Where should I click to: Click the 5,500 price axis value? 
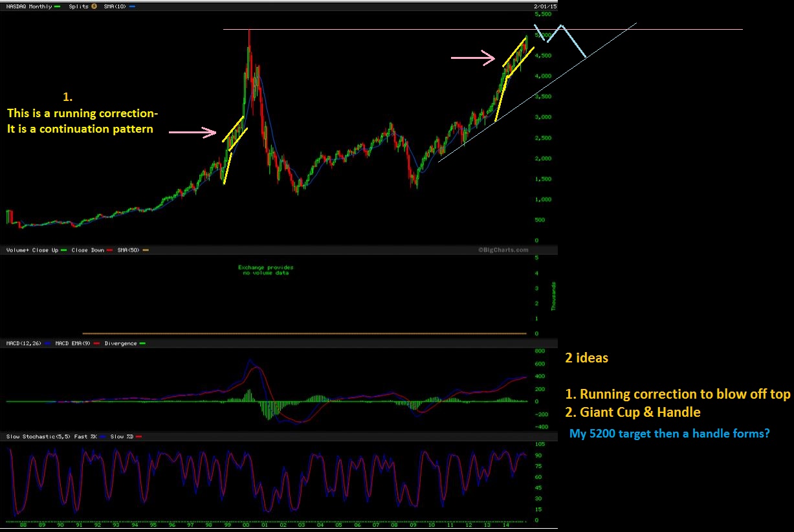542,14
